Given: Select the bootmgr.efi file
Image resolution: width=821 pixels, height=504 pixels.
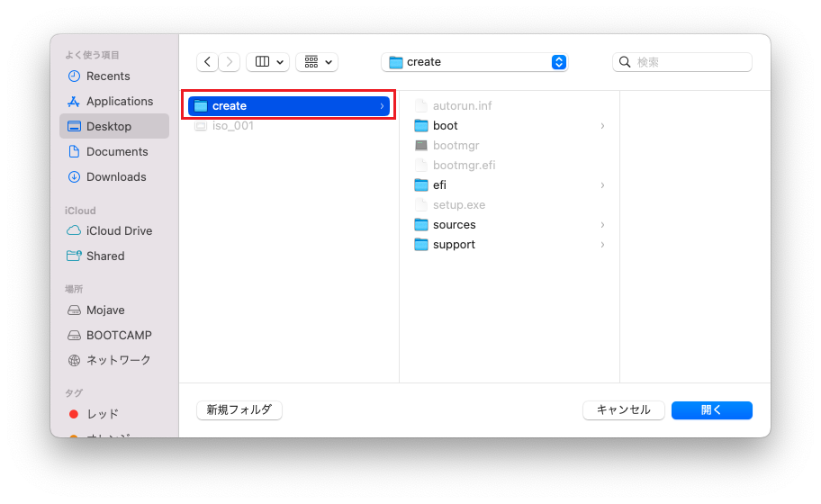Looking at the screenshot, I should point(510,166).
